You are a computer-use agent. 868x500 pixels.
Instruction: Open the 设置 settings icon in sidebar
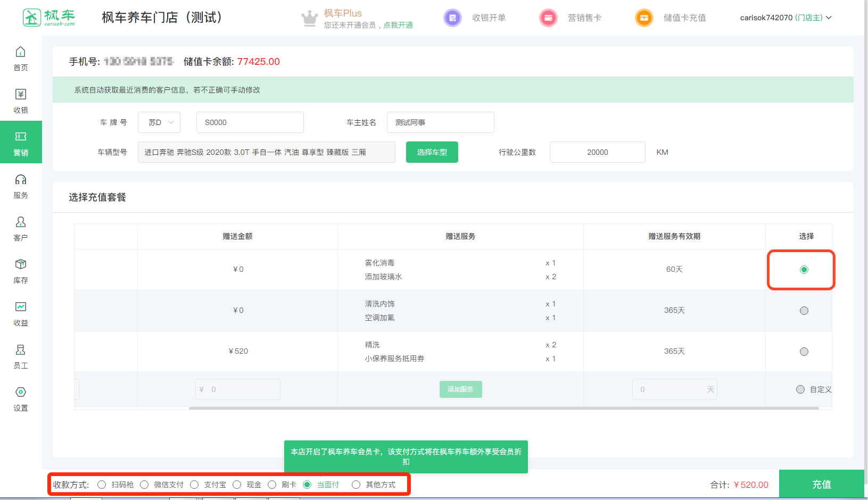(21, 393)
